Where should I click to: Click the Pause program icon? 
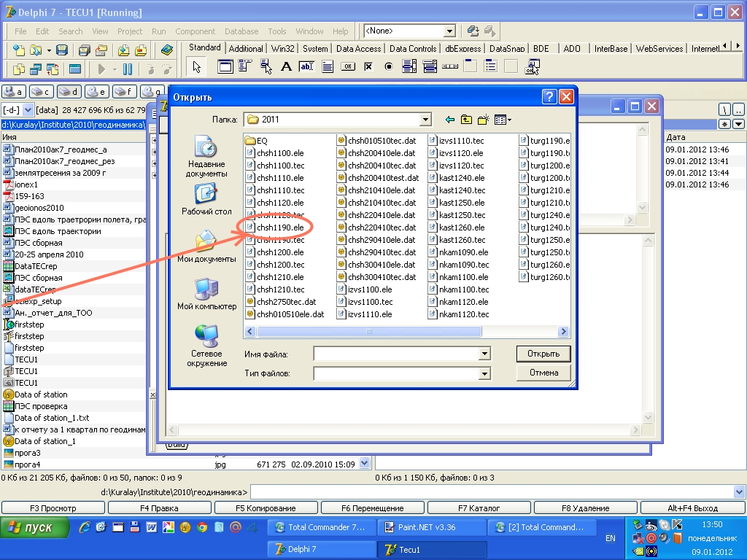pyautogui.click(x=127, y=69)
